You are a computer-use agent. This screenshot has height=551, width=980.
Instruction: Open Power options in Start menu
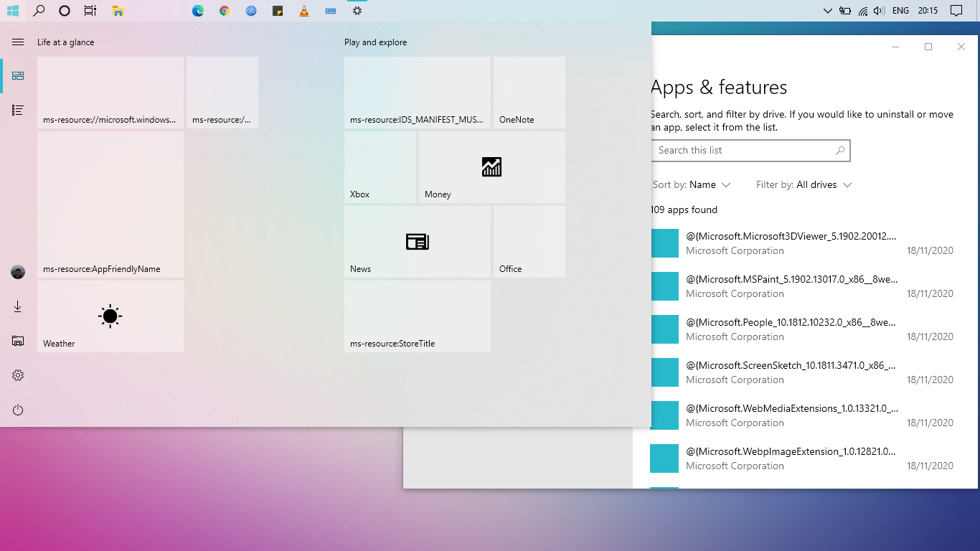point(18,410)
